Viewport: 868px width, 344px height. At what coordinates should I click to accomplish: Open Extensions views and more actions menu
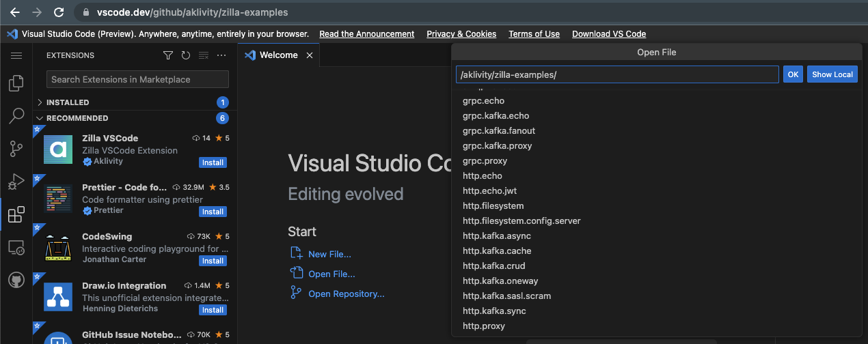point(221,55)
